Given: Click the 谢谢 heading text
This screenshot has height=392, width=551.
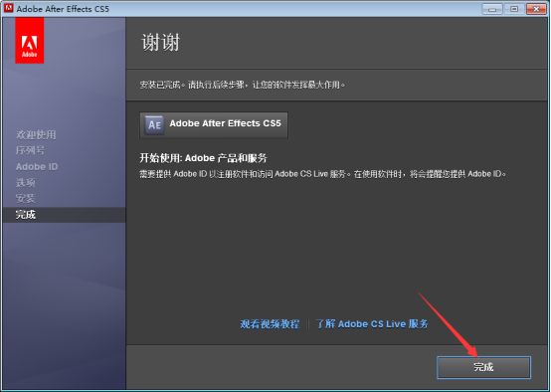Looking at the screenshot, I should pos(160,43).
